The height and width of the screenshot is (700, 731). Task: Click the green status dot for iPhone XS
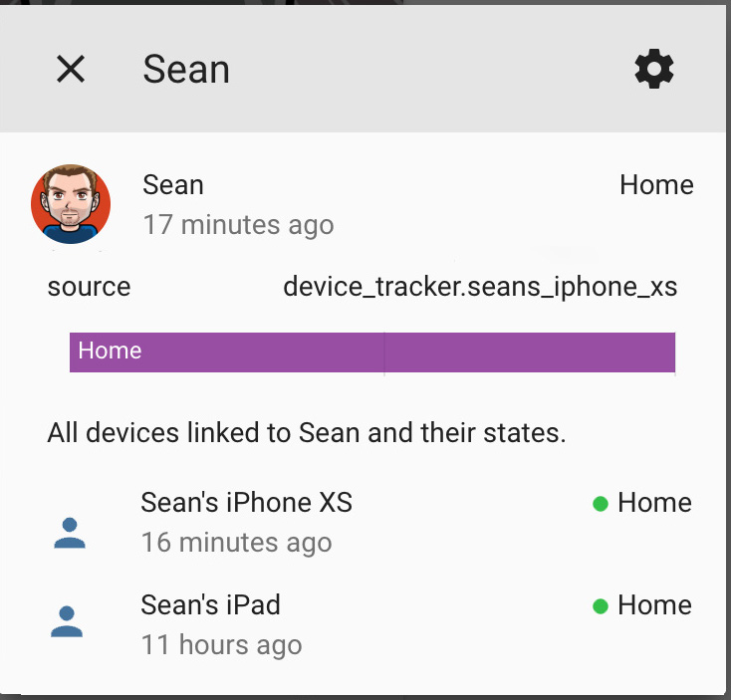click(601, 504)
